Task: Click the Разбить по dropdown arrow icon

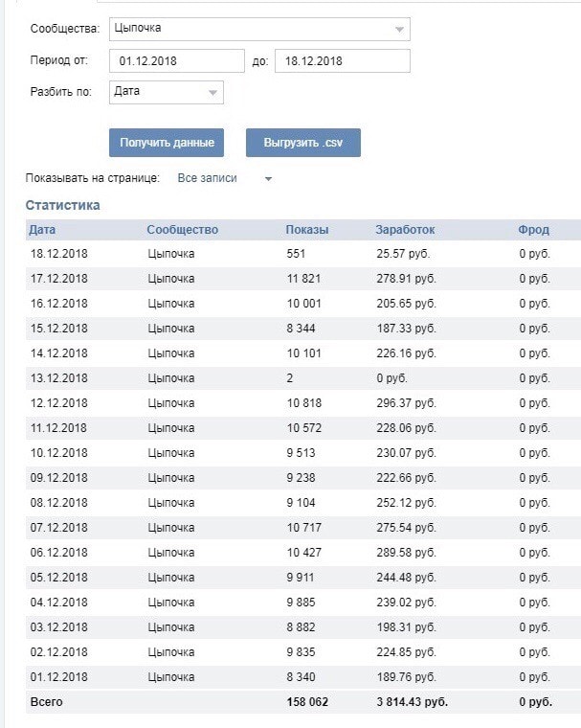Action: coord(212,93)
